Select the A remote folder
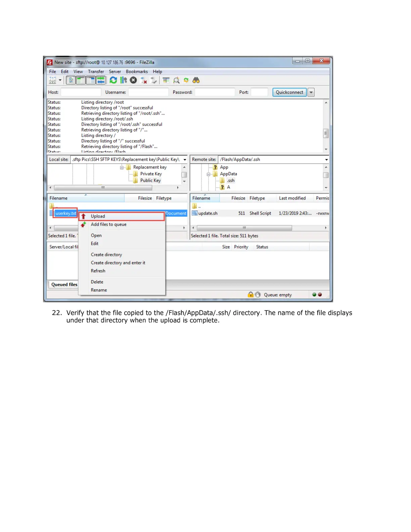 pos(228,187)
